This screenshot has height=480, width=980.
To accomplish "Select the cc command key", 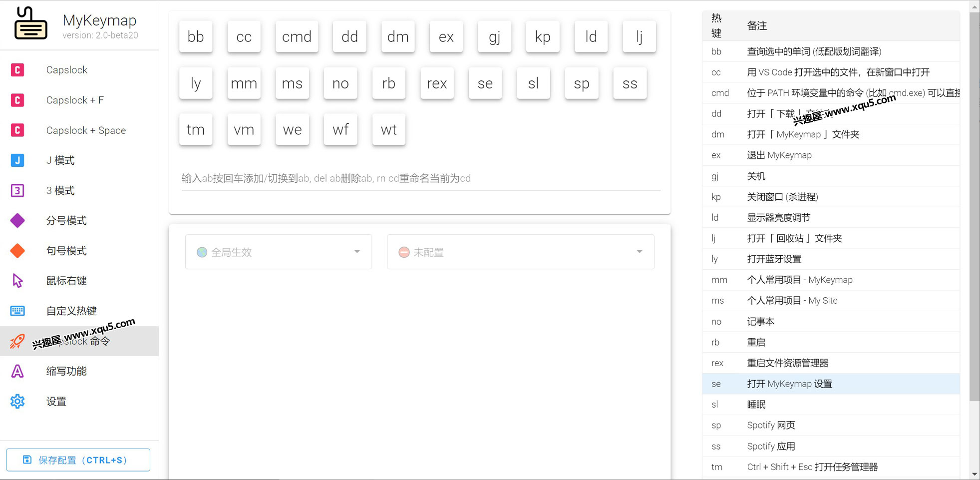I will (244, 36).
